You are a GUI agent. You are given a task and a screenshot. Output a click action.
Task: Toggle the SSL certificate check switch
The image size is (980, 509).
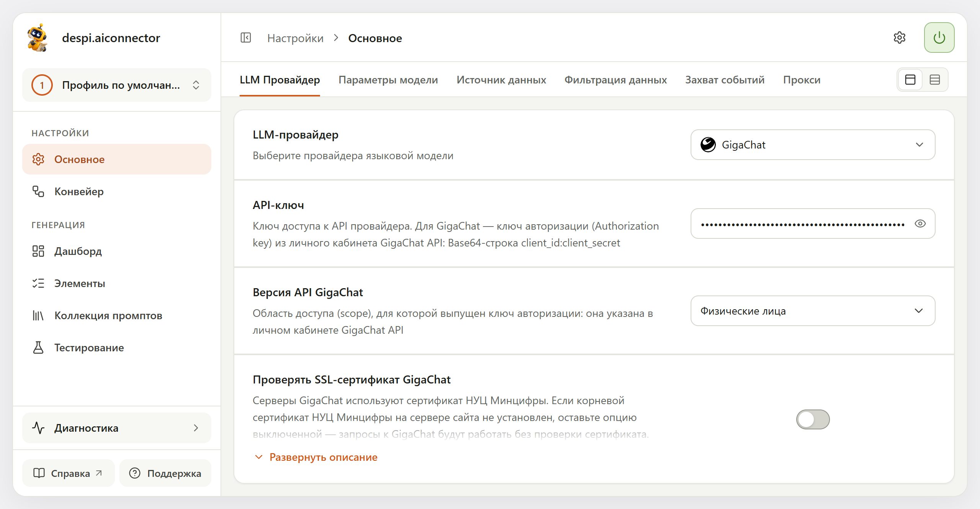pyautogui.click(x=813, y=419)
